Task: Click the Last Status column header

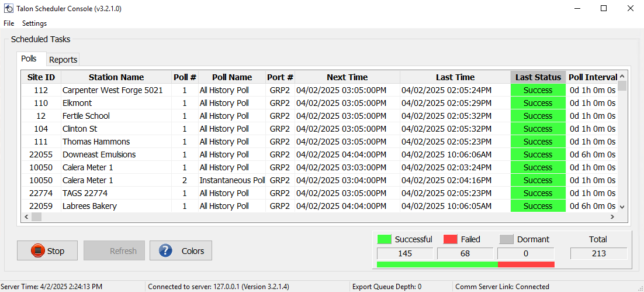Action: (x=538, y=77)
